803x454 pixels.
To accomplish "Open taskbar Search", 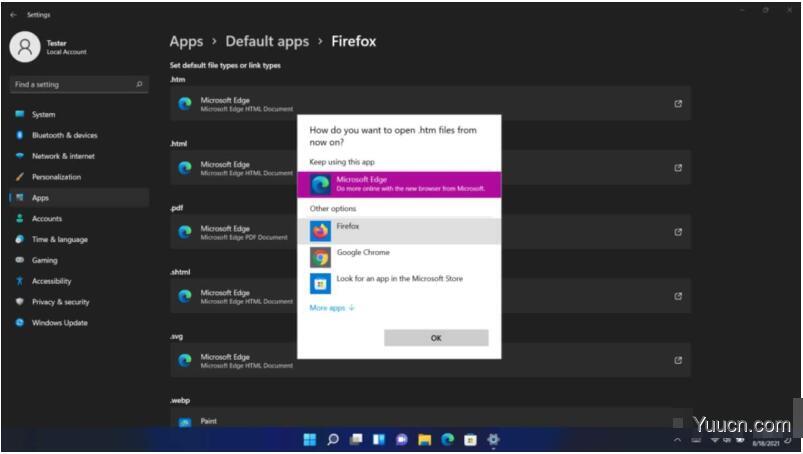I will point(333,440).
